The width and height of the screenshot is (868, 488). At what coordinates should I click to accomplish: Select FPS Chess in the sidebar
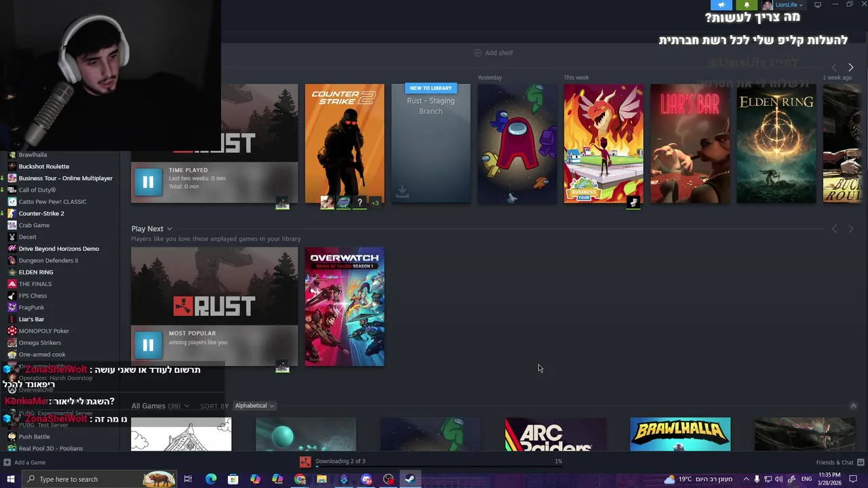point(33,296)
